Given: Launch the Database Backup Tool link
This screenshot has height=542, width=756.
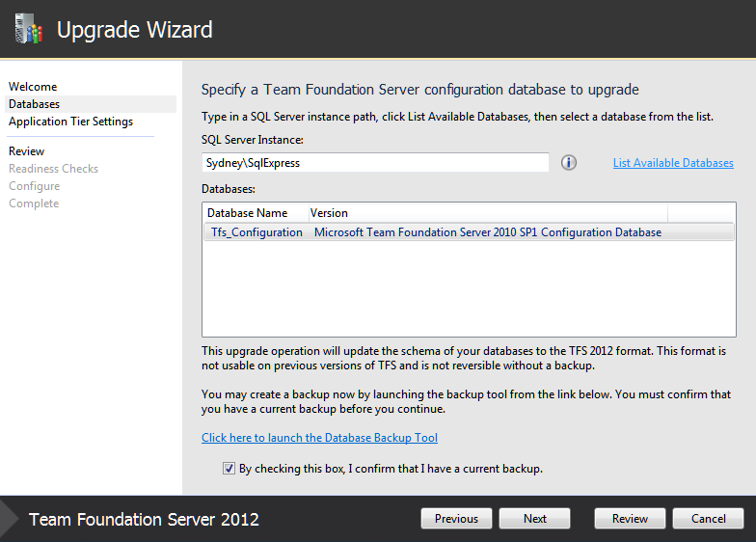Looking at the screenshot, I should (320, 438).
